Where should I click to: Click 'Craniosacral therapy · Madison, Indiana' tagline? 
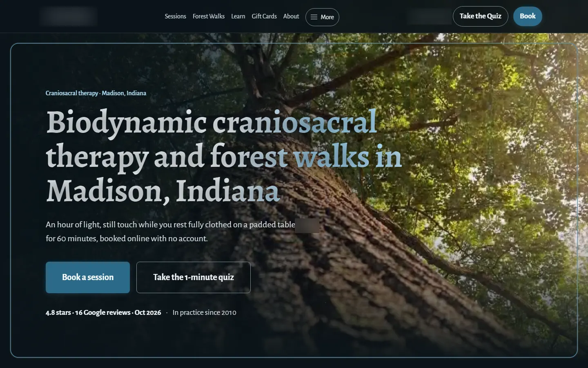(x=96, y=93)
